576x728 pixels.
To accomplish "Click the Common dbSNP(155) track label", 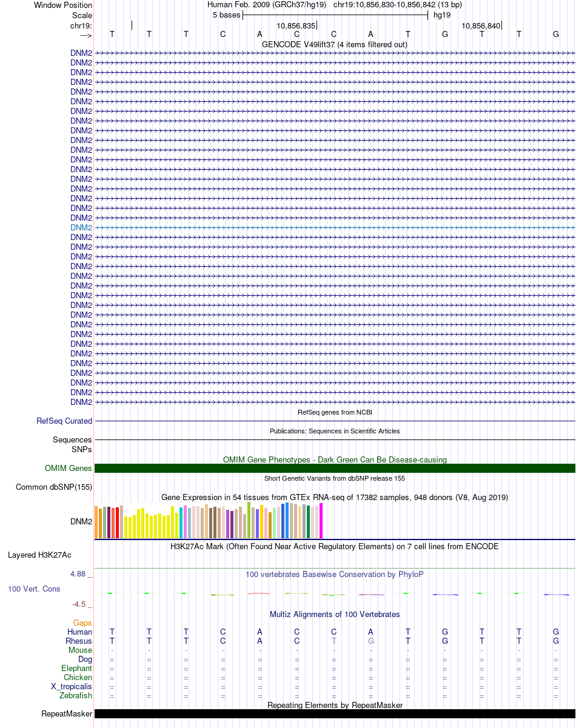I will 54,487.
